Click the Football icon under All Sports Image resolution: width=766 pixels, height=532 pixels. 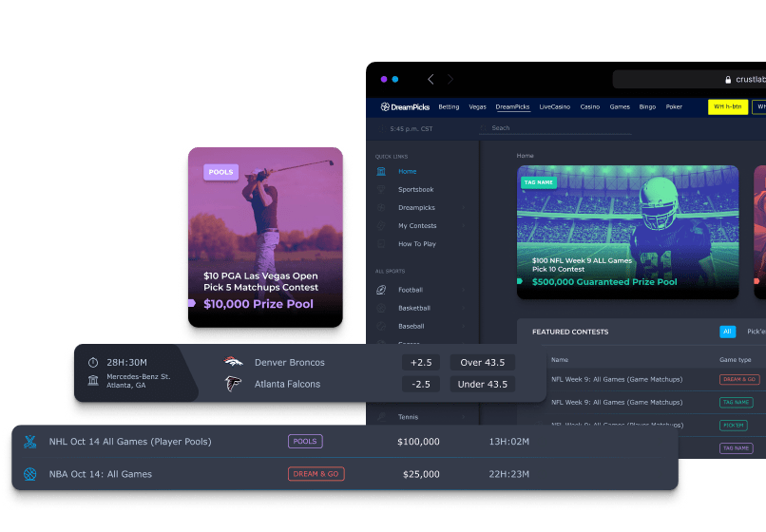381,290
